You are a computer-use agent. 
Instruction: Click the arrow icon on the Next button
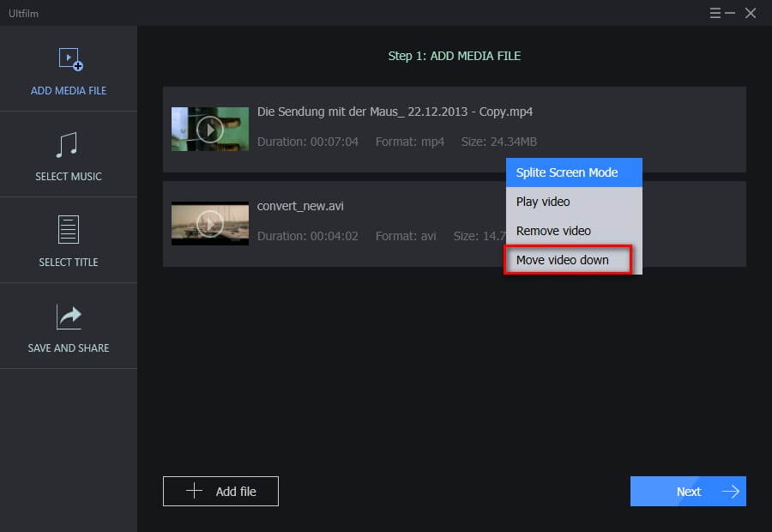(730, 492)
